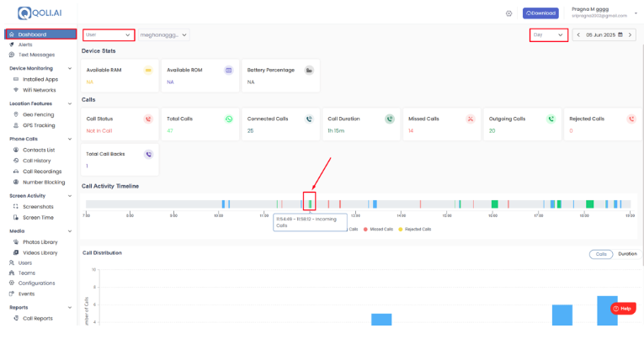This screenshot has width=644, height=339.
Task: Open Wifi Networks
Action: pos(39,90)
